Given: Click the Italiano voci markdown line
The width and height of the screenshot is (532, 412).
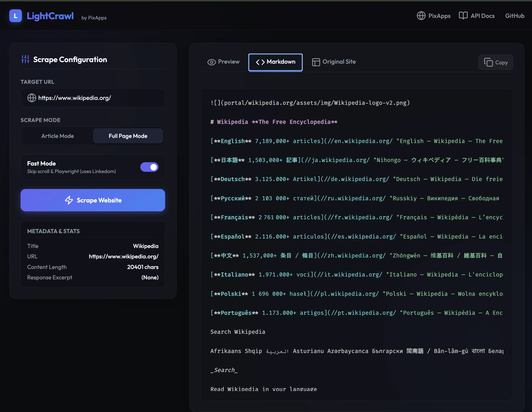Looking at the screenshot, I should click(x=357, y=275).
